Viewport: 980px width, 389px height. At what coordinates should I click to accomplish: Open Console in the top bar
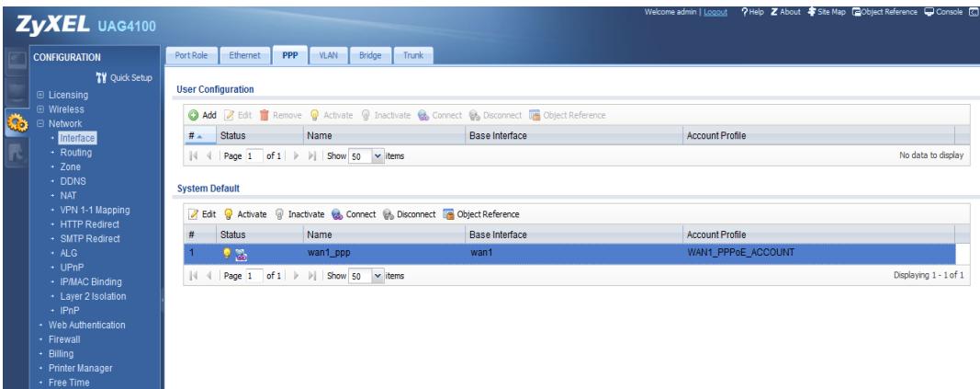(943, 12)
